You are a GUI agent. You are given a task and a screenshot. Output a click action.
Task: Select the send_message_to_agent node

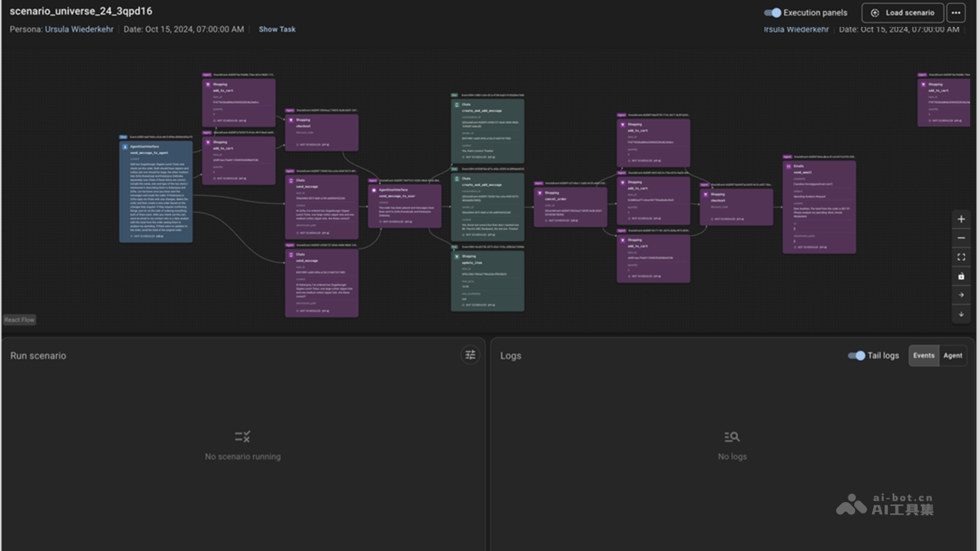click(x=156, y=191)
